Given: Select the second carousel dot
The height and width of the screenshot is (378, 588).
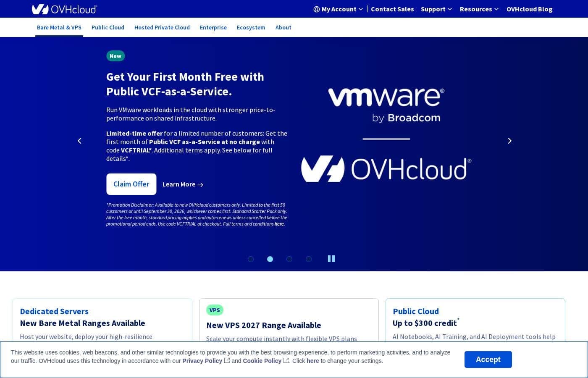Looking at the screenshot, I should 270,259.
